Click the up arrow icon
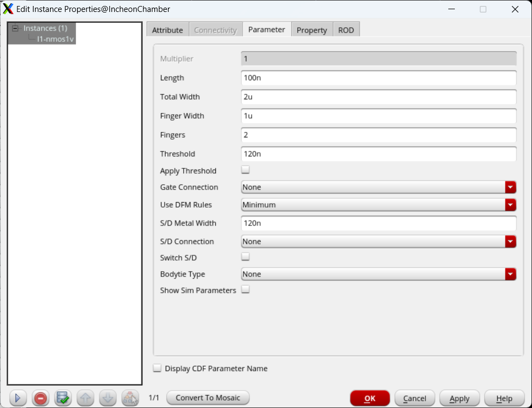532x408 pixels. pos(85,398)
